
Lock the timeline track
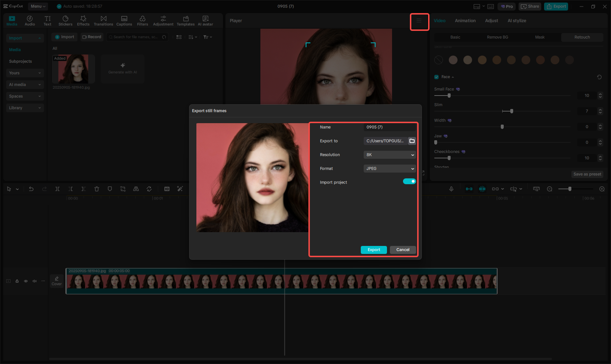[17, 281]
